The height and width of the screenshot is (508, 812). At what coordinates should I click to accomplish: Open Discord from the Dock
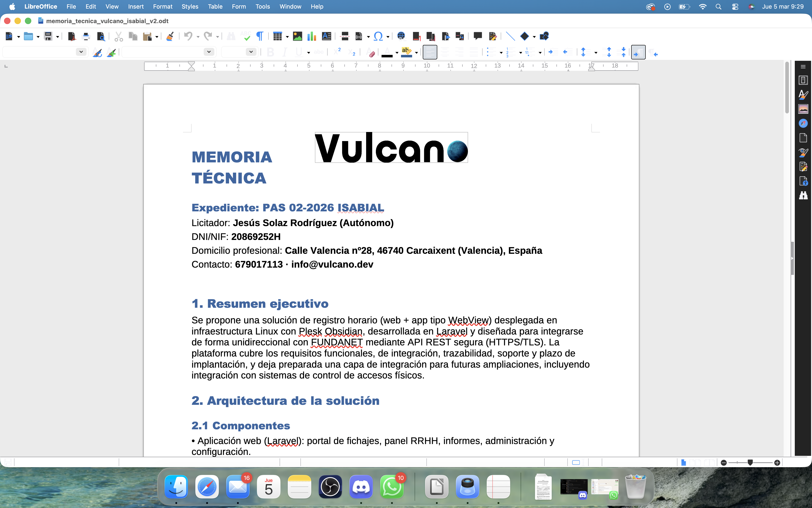[x=361, y=487]
